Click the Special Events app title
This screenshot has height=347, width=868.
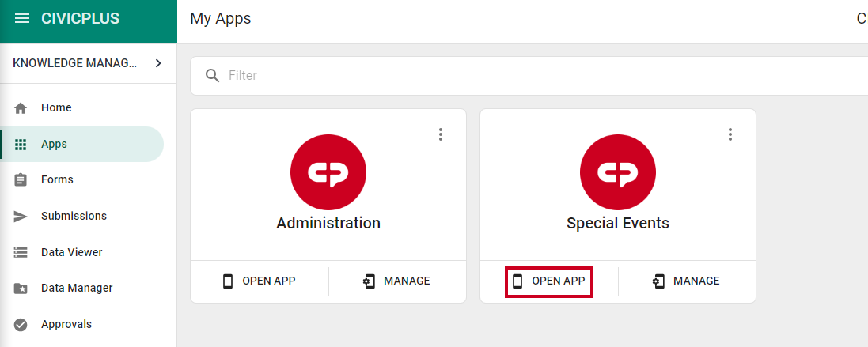pos(618,223)
